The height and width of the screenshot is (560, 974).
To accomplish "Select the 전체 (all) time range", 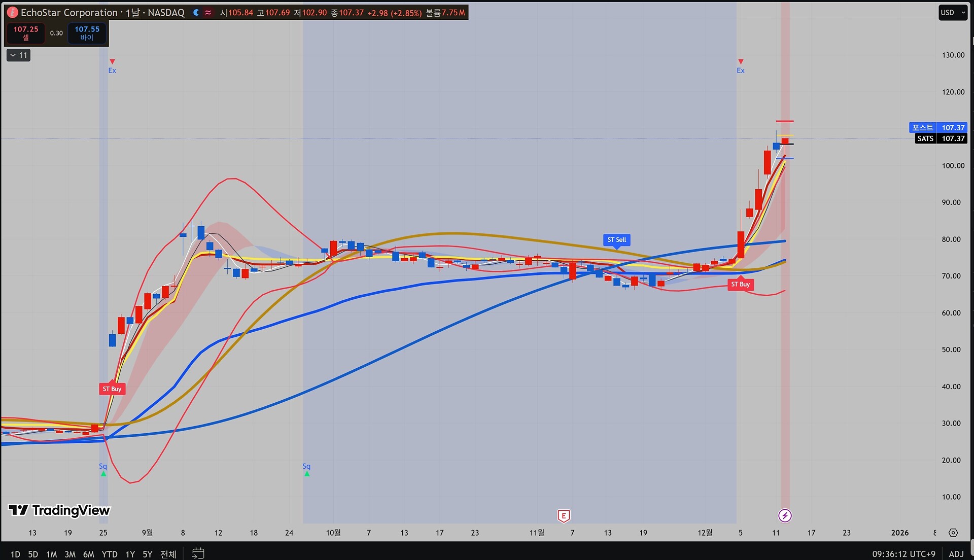I will point(168,554).
